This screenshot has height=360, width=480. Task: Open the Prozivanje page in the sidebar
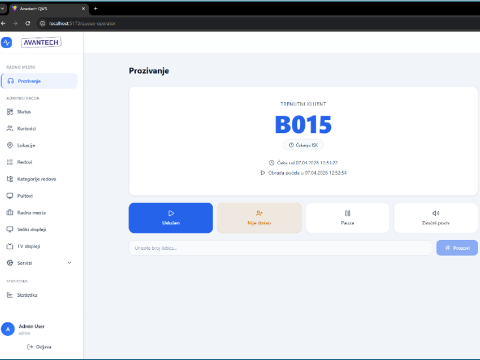[x=39, y=81]
